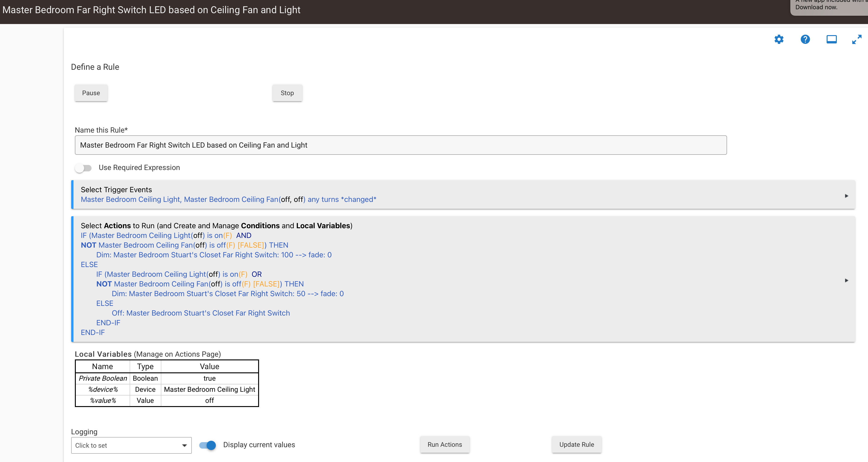The image size is (868, 462).
Task: Click the 'true' value cell
Action: coord(210,378)
